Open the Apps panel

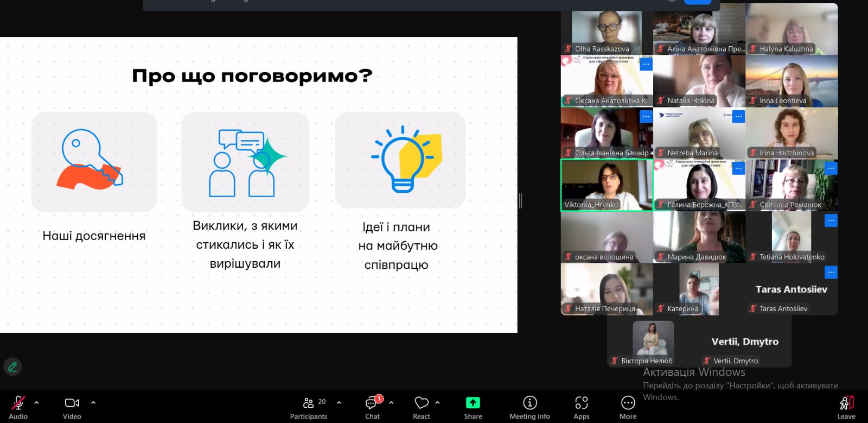click(x=582, y=408)
